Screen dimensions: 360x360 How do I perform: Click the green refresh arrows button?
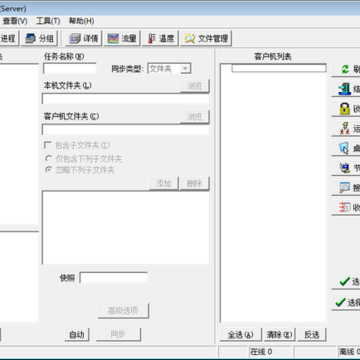[345, 69]
